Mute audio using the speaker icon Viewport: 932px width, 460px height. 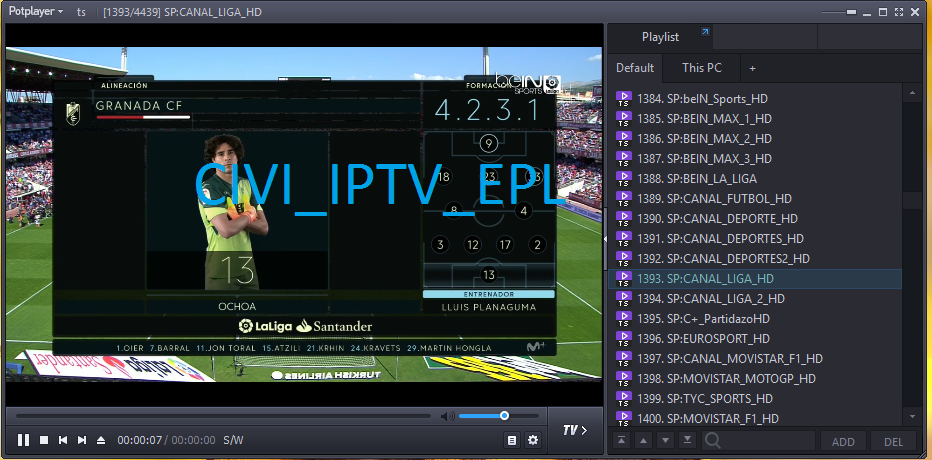point(447,416)
